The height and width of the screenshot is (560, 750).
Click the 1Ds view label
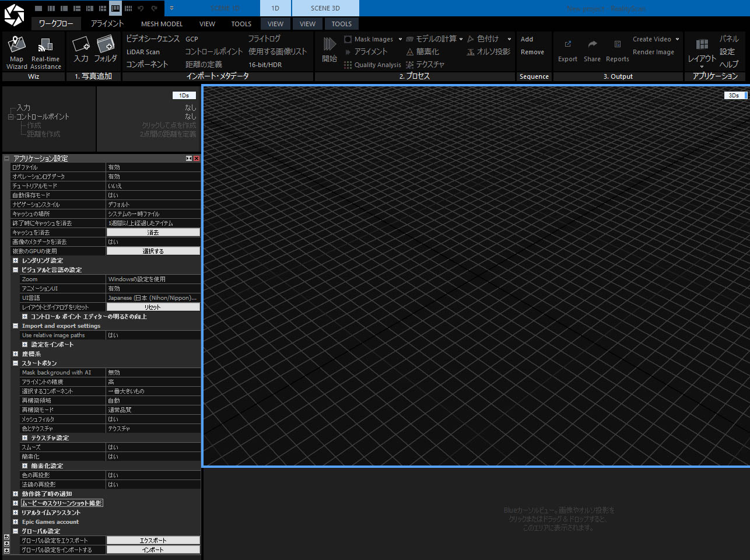tap(184, 95)
